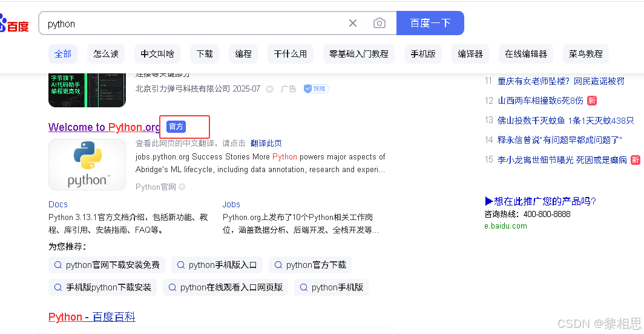Viewport: 644px width, 334px height.
Task: Click magnifier icon in python手机版入口 chip
Action: tap(181, 265)
